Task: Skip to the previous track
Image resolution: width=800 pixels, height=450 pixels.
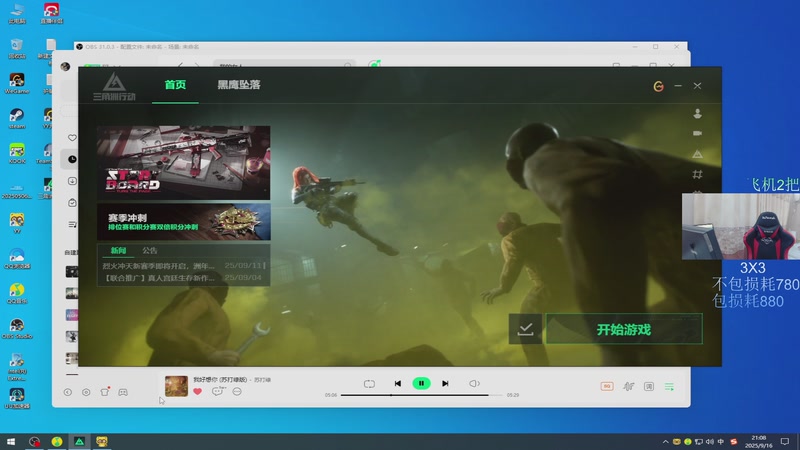Action: (397, 383)
